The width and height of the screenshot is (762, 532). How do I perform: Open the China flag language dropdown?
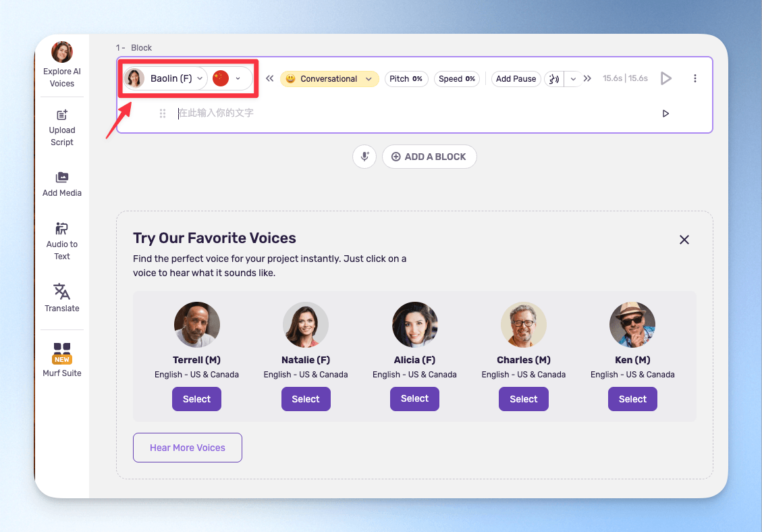(x=228, y=78)
